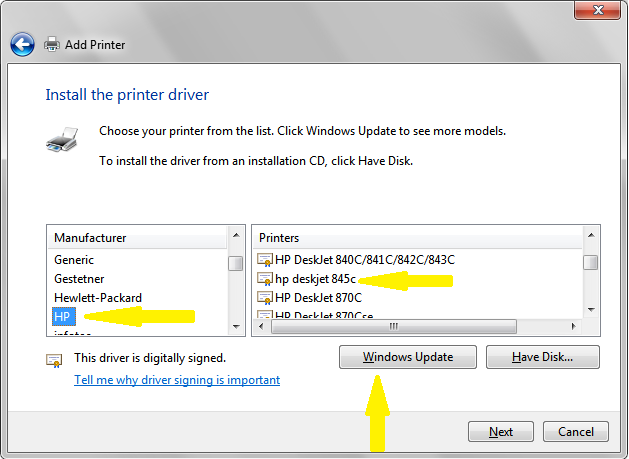Select Gestetner manufacturer
Screen dimensions: 629x459
pos(79,279)
